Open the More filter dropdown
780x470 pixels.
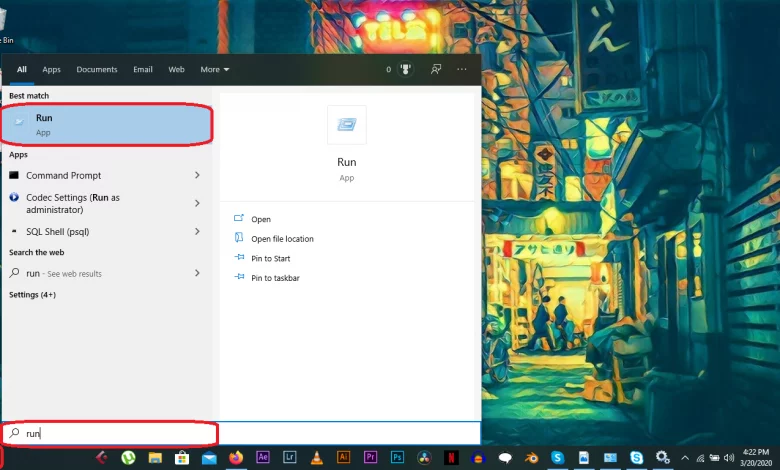(x=214, y=70)
